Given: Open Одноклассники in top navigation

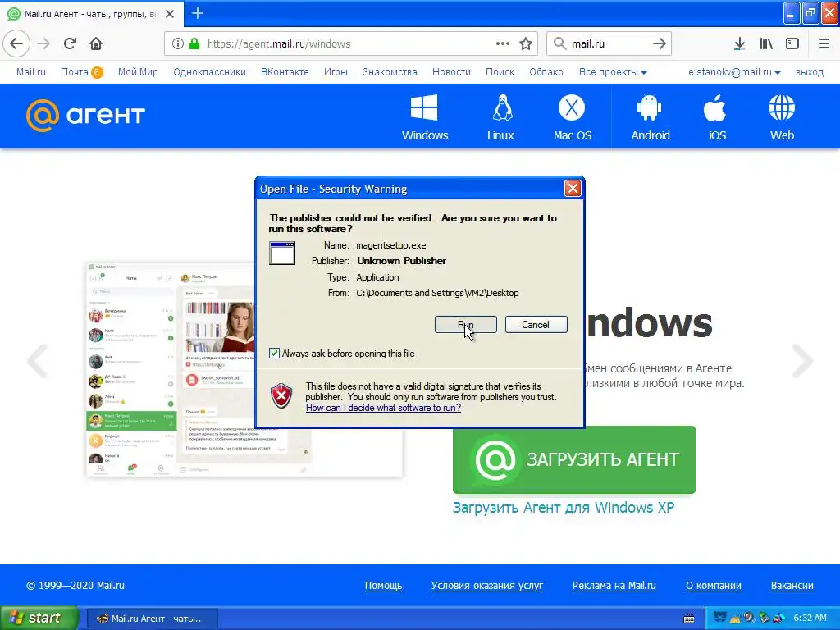Looking at the screenshot, I should tap(209, 72).
